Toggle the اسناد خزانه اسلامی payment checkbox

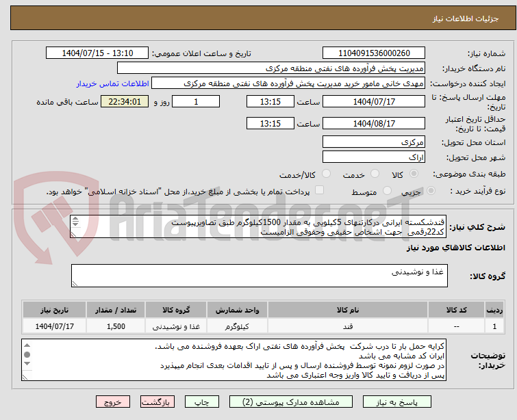pyautogui.click(x=319, y=190)
